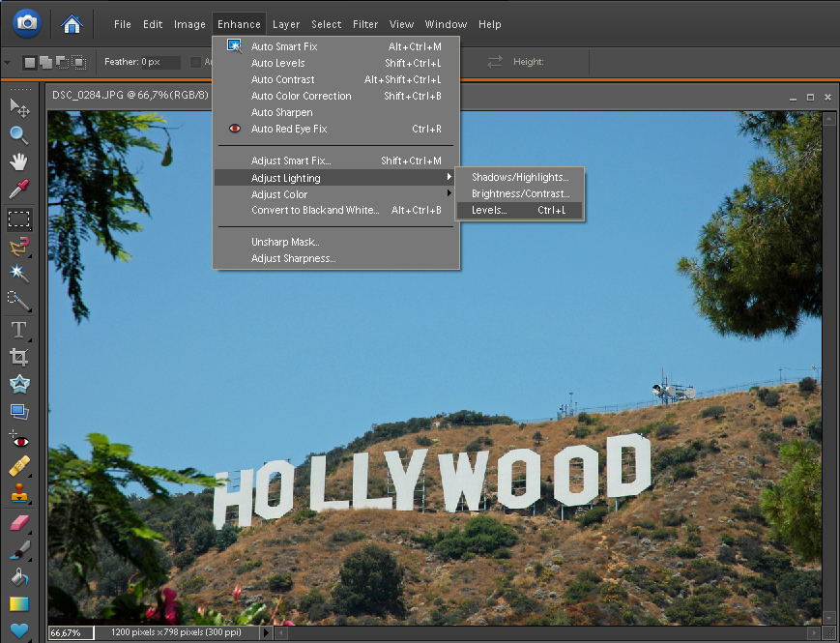Select the Zoom magnifier tool
840x643 pixels.
(19, 134)
